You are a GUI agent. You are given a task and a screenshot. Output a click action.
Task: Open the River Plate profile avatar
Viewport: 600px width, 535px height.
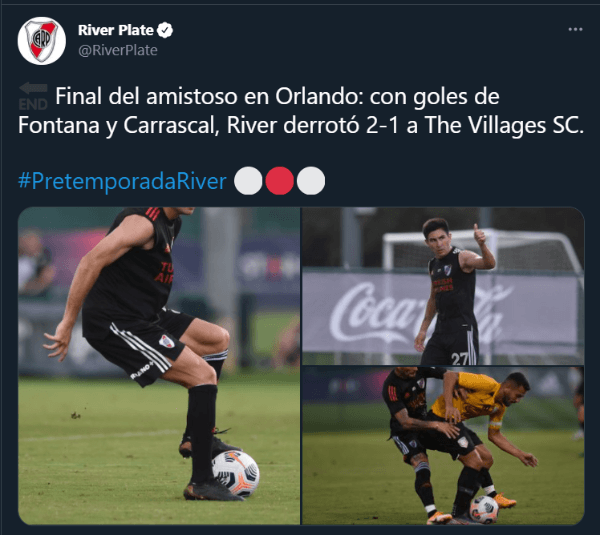click(42, 41)
